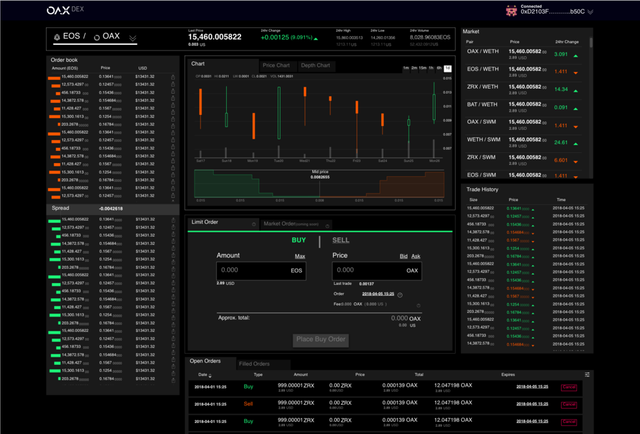Click the 24hr Change column header in Market

pyautogui.click(x=567, y=42)
